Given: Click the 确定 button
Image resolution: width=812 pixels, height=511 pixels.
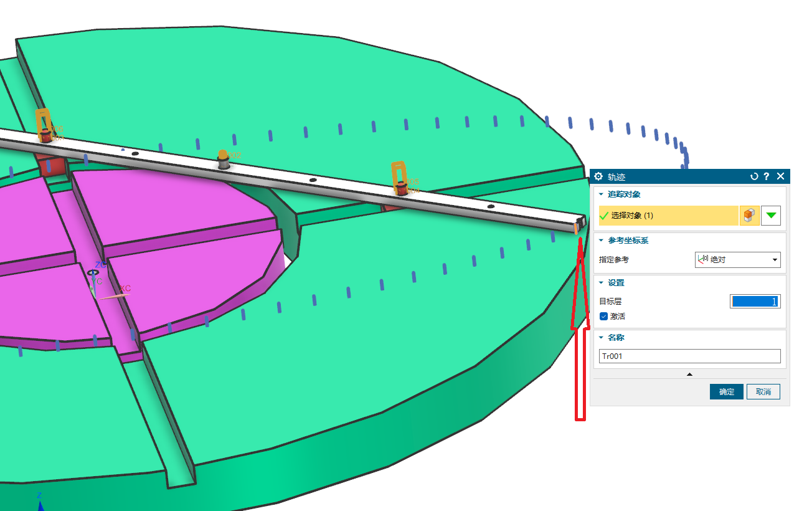Looking at the screenshot, I should (x=726, y=392).
